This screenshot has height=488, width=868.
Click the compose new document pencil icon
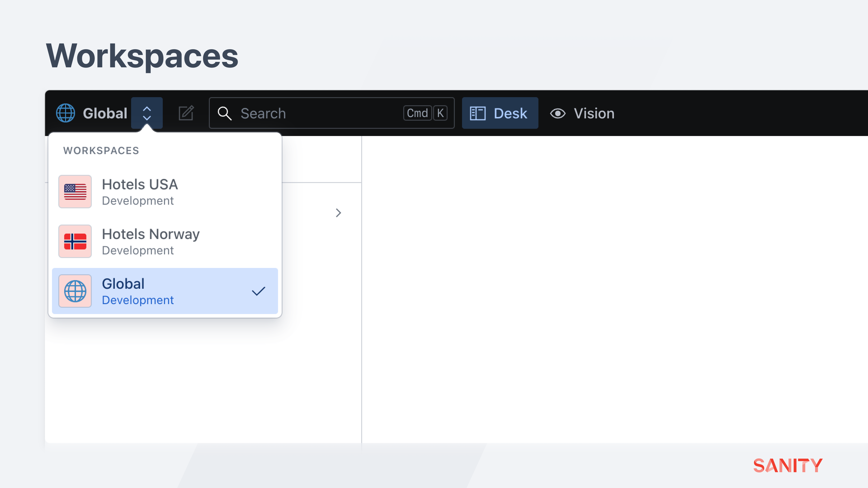186,113
